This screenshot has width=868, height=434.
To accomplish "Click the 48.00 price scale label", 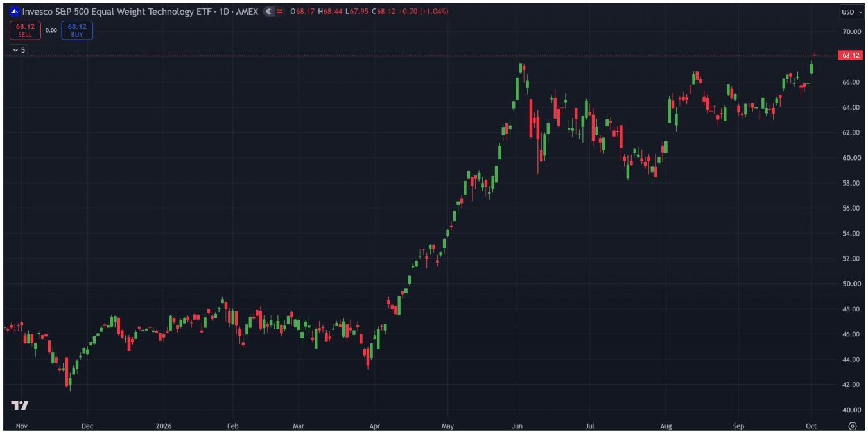I will pyautogui.click(x=851, y=309).
